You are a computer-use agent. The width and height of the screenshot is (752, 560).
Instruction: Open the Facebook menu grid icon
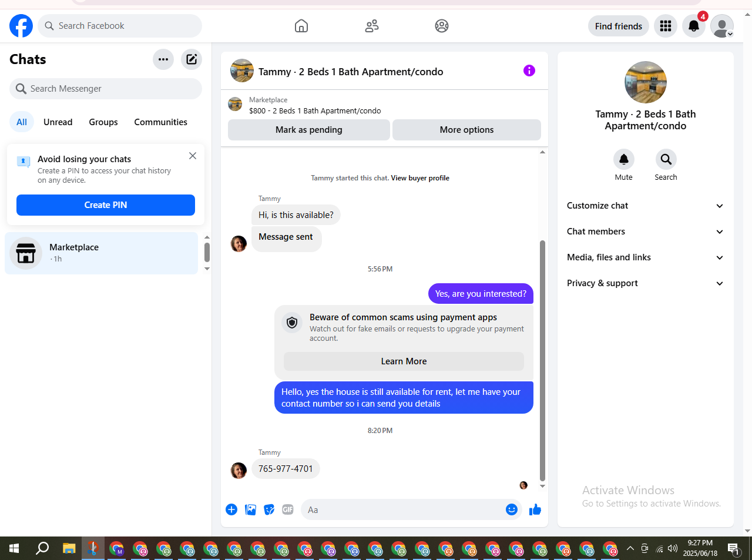pyautogui.click(x=666, y=26)
